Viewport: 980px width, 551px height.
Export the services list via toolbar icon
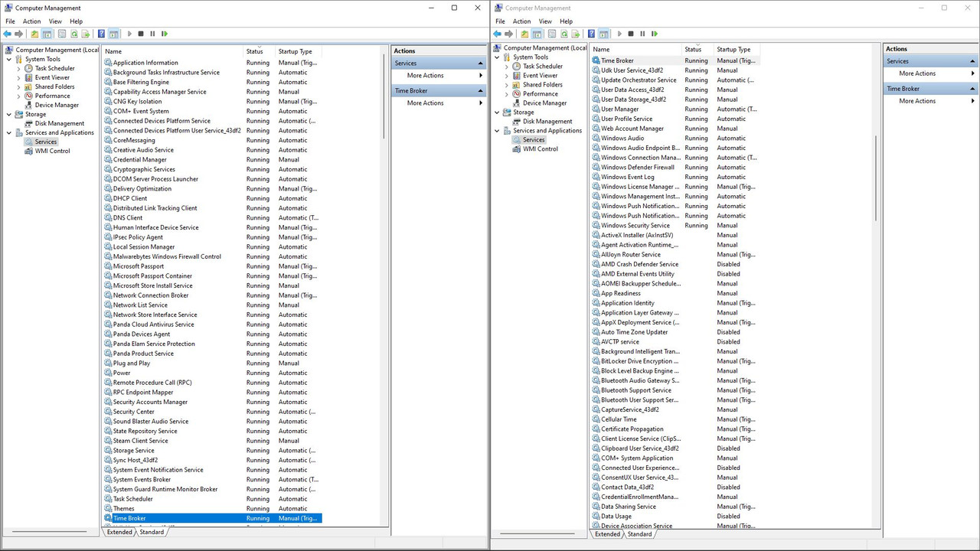click(85, 33)
